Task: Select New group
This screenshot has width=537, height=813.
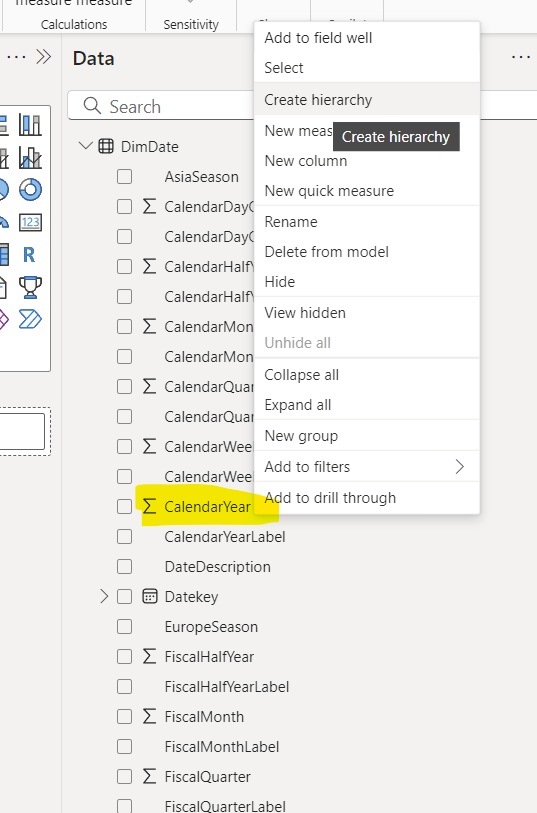Action: point(367,436)
